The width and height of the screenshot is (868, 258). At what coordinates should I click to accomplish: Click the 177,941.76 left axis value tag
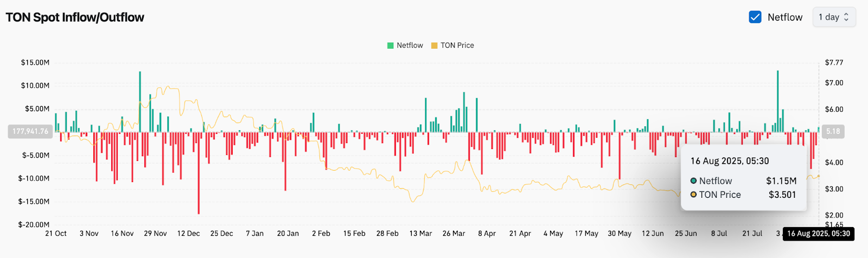point(30,131)
